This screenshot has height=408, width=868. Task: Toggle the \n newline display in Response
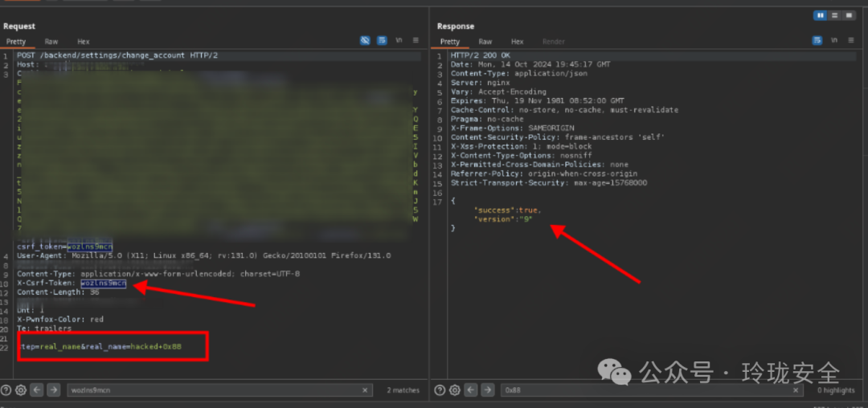833,40
